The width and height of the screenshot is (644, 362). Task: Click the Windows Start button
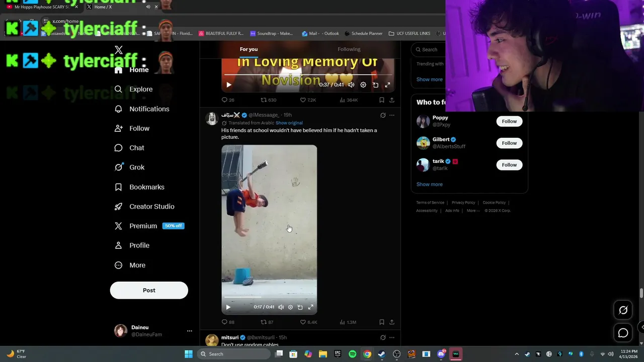pos(188,354)
